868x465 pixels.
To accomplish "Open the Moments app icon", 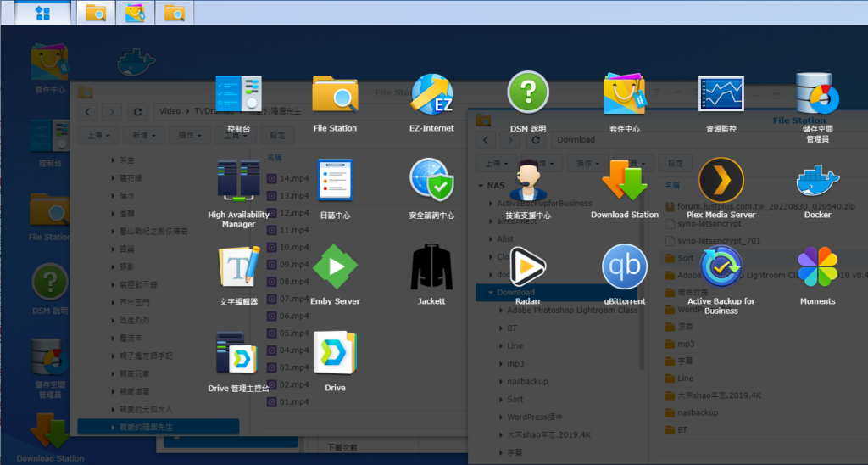I will coord(818,266).
